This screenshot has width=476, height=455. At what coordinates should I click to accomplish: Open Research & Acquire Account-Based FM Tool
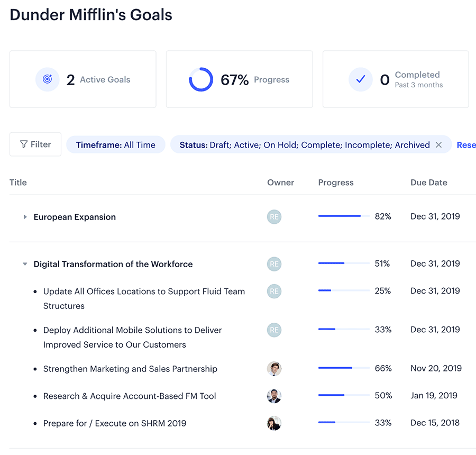[130, 396]
